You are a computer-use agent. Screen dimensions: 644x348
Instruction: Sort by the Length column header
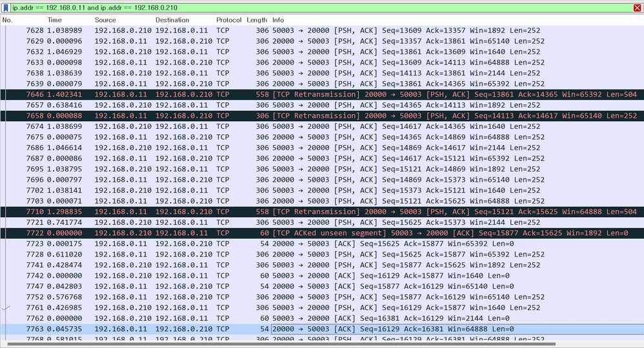(x=257, y=20)
